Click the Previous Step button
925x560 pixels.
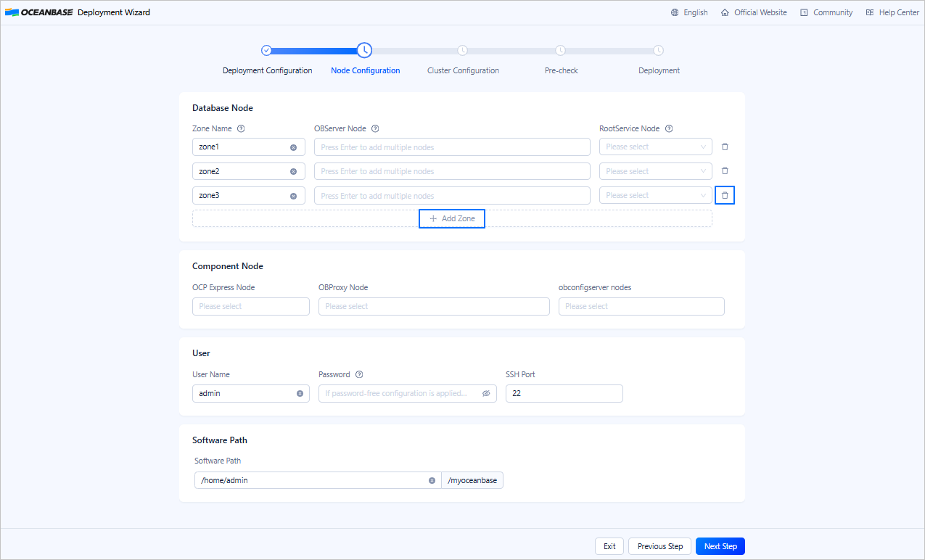point(659,546)
